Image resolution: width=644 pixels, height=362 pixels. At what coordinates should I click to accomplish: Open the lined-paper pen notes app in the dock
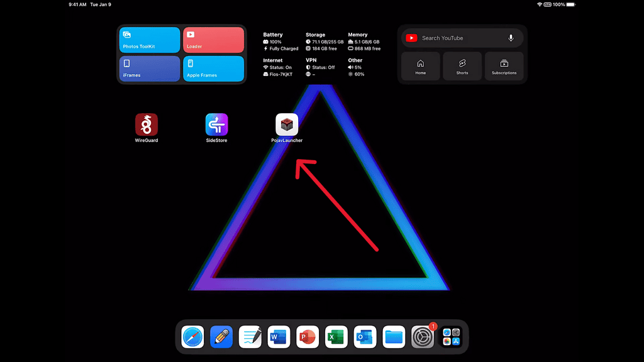tap(250, 337)
